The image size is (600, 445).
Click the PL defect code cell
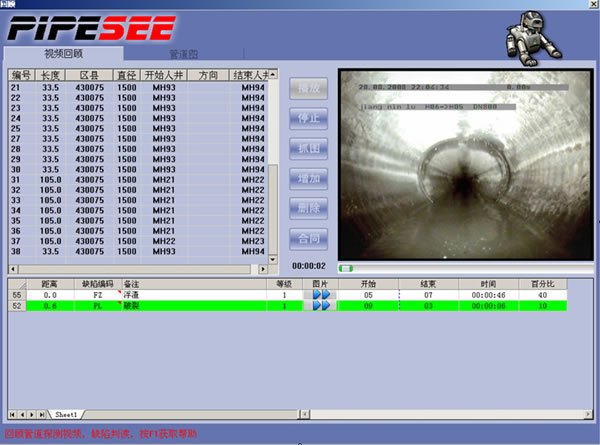(x=98, y=306)
